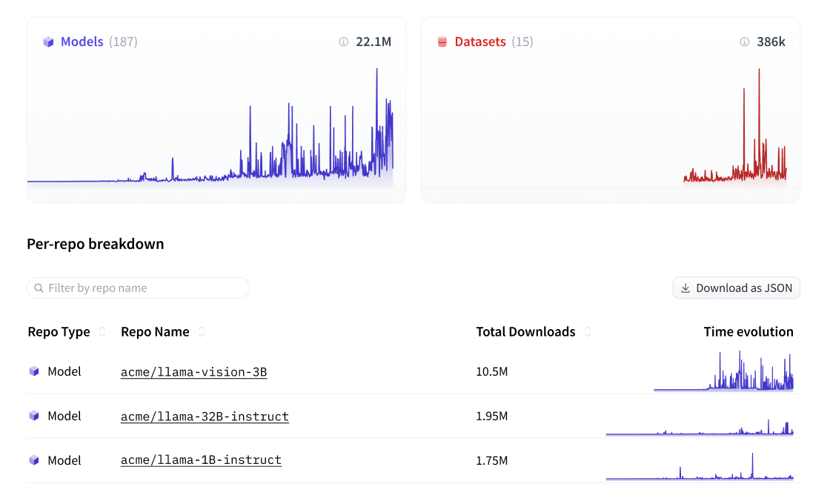Click the Models cube icon in the header card

point(49,42)
